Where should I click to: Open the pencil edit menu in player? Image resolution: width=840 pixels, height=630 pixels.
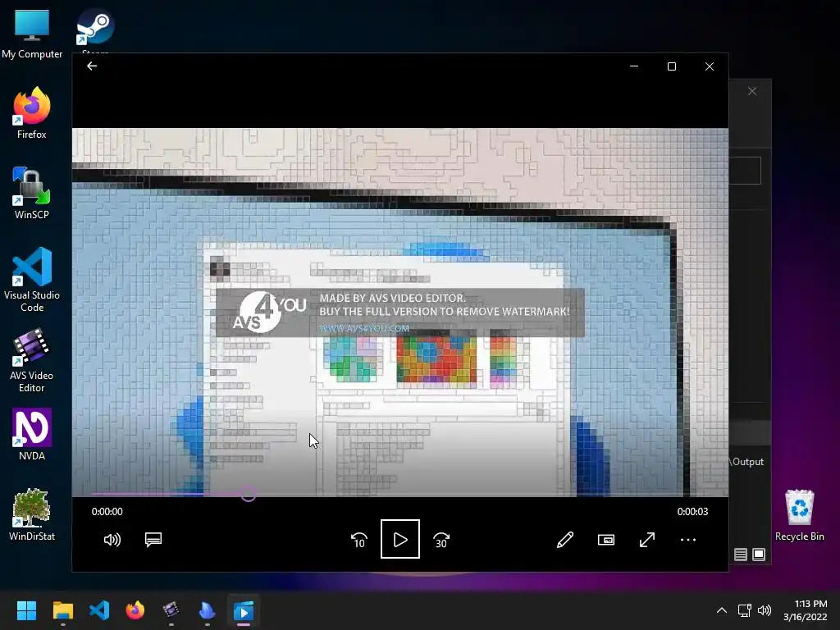(565, 540)
